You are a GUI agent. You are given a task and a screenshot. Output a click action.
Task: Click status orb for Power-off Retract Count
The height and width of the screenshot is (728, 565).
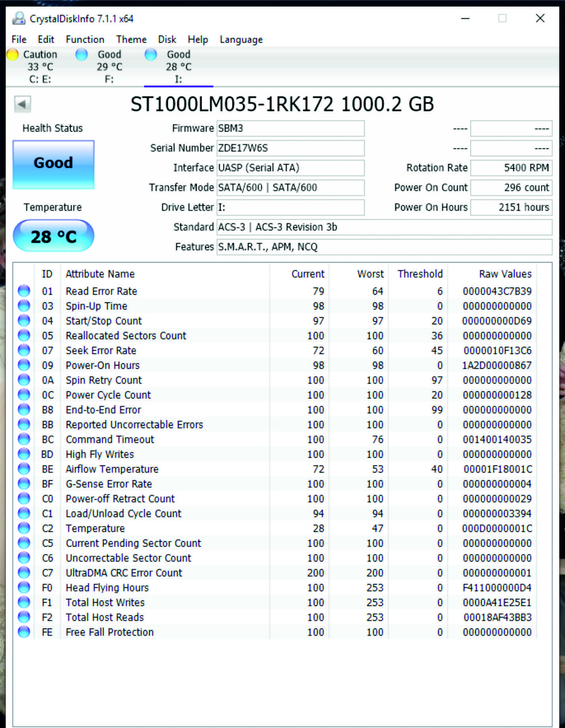click(24, 498)
